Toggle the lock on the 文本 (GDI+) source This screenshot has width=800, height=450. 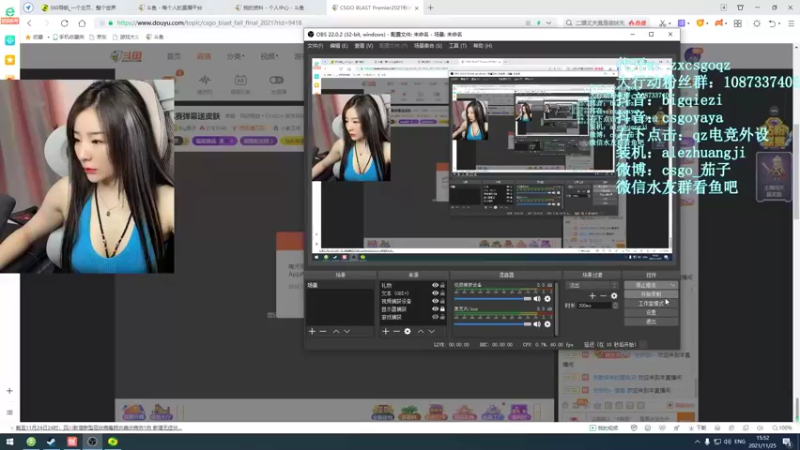pos(442,293)
